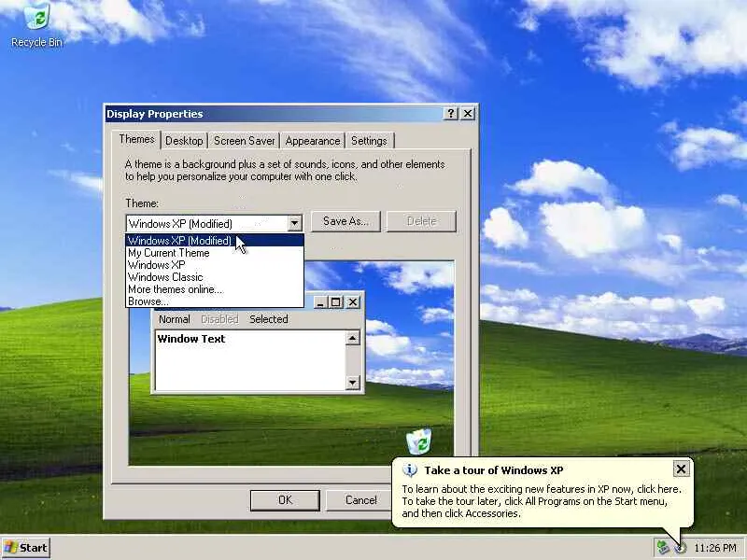Click the Save As... button
Screen dimensions: 747x560
point(345,221)
